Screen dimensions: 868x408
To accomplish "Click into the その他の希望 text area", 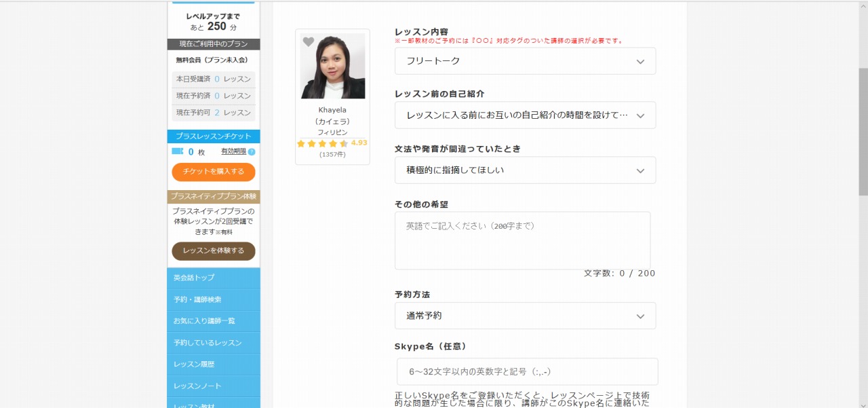I will tap(522, 240).
